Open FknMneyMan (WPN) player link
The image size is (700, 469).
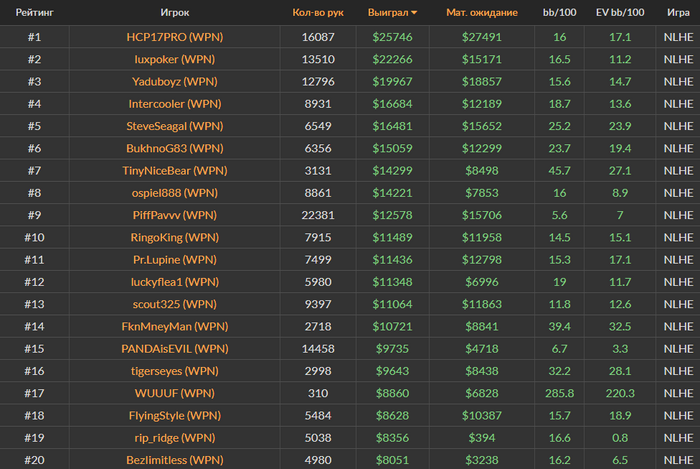coord(175,327)
